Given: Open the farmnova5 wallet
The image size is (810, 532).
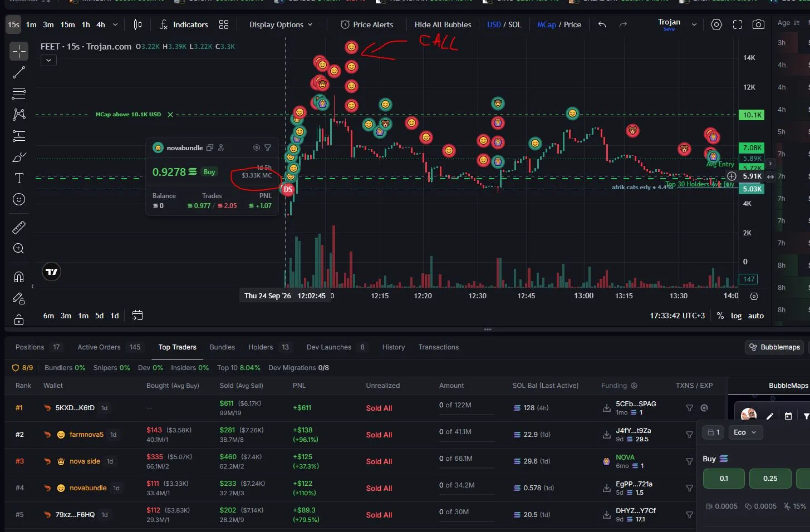Looking at the screenshot, I should point(86,435).
